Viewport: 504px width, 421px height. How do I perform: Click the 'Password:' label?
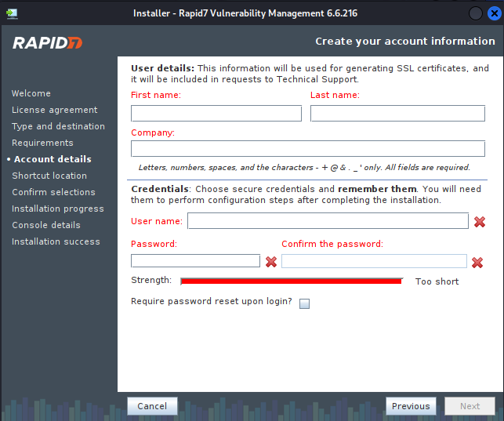coord(154,244)
